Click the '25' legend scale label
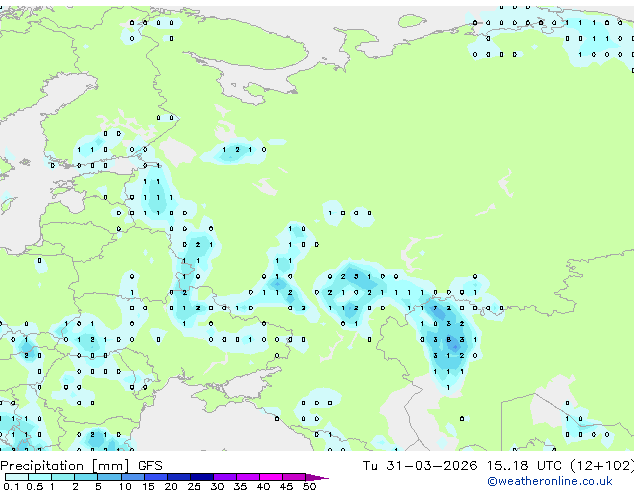This screenshot has height=490, width=634. coord(194,486)
